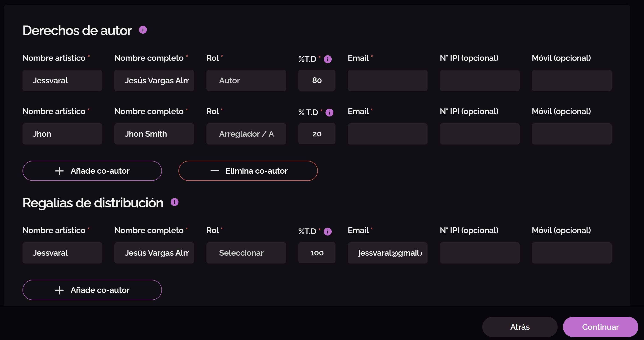Click N° IPI field in Jhon row
Screen dimensions: 644x340
[479, 134]
